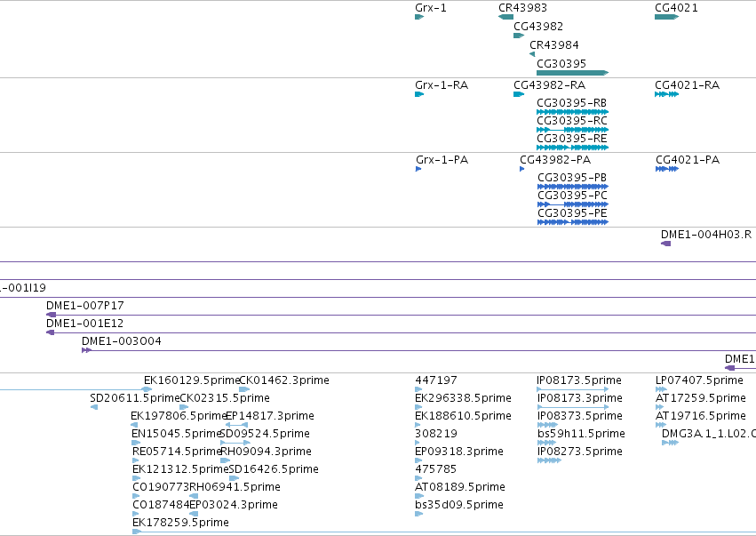Select the CG4021 gene feature

[x=667, y=17]
